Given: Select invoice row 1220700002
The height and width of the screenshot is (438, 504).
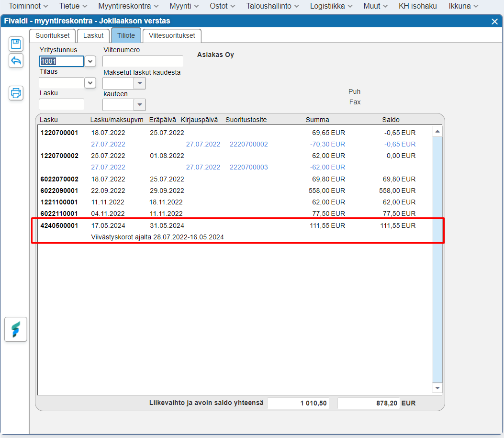Looking at the screenshot, I should 235,156.
